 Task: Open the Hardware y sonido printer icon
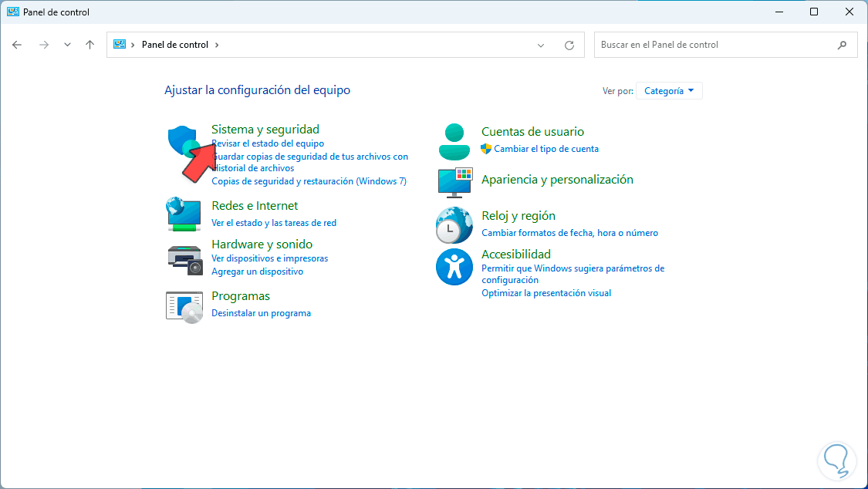pyautogui.click(x=185, y=260)
